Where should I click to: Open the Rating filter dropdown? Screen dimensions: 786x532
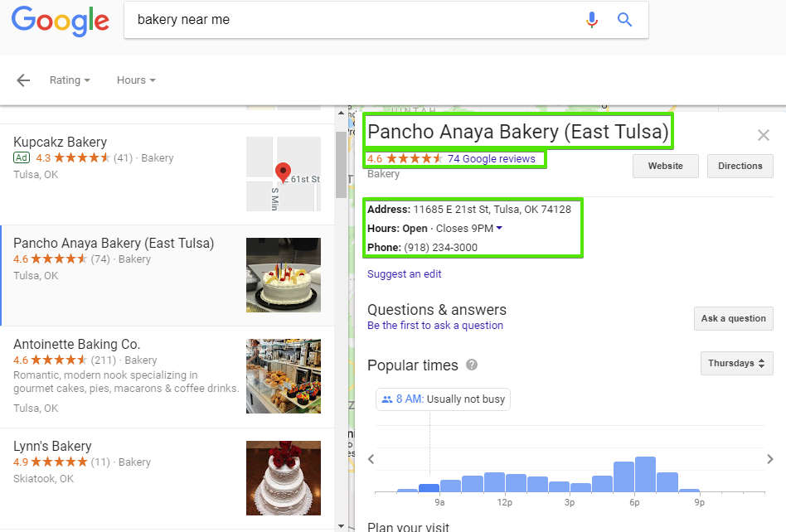70,80
